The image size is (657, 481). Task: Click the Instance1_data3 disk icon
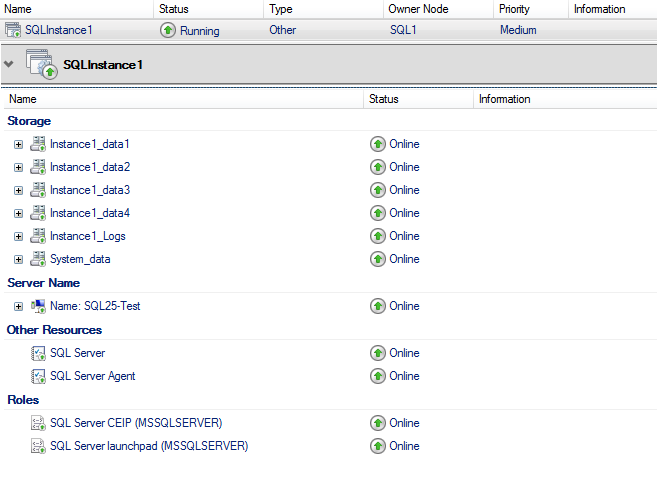(x=38, y=190)
